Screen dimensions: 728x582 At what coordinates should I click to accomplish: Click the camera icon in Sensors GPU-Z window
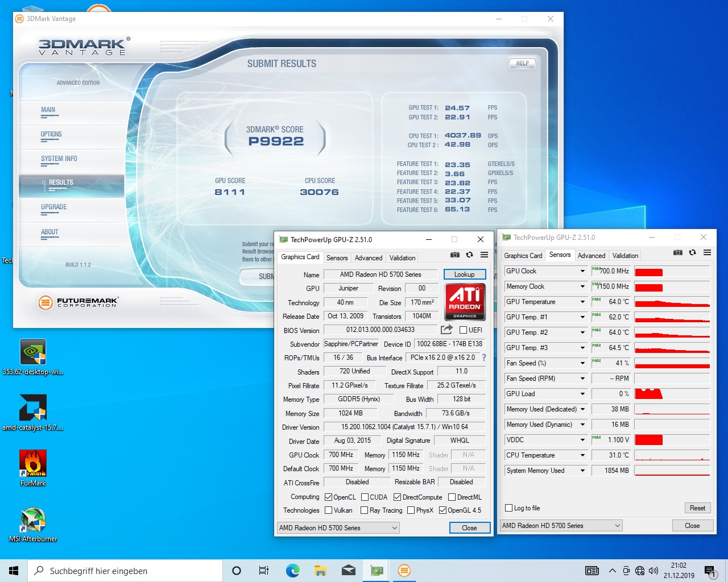pos(677,252)
